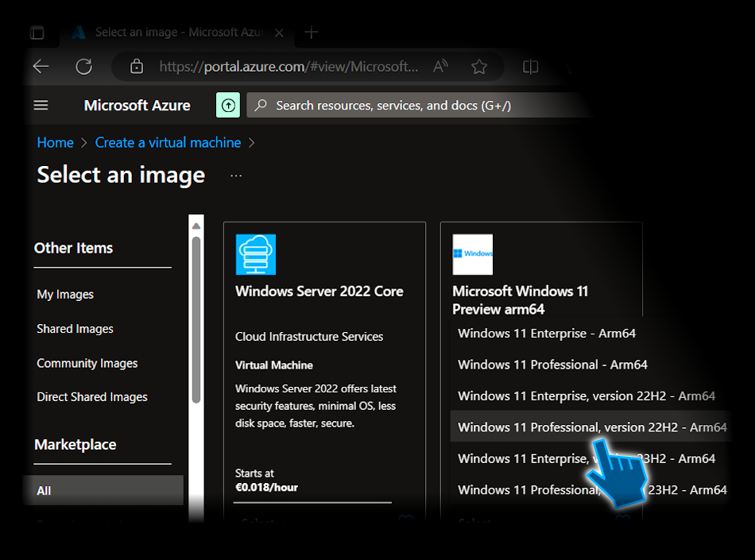Open Shared Images in sidebar
Image resolution: width=755 pixels, height=560 pixels.
(75, 329)
